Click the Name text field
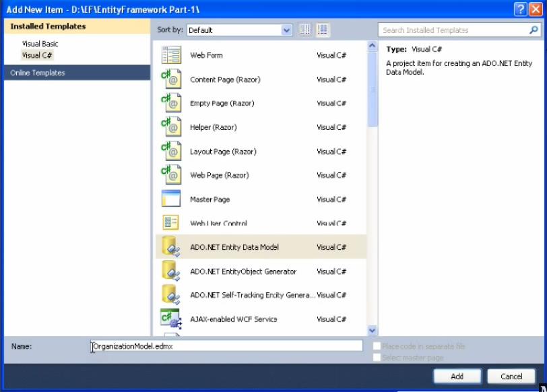 click(x=227, y=346)
